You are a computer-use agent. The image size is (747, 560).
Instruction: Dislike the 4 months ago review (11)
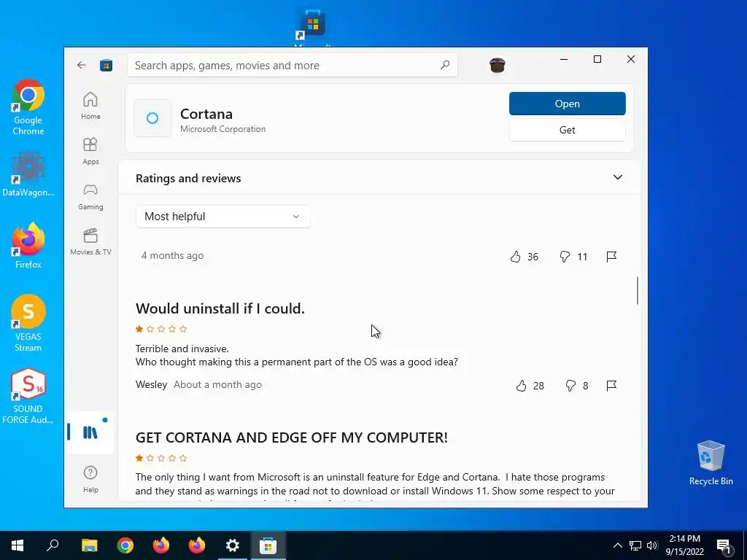[x=573, y=257]
